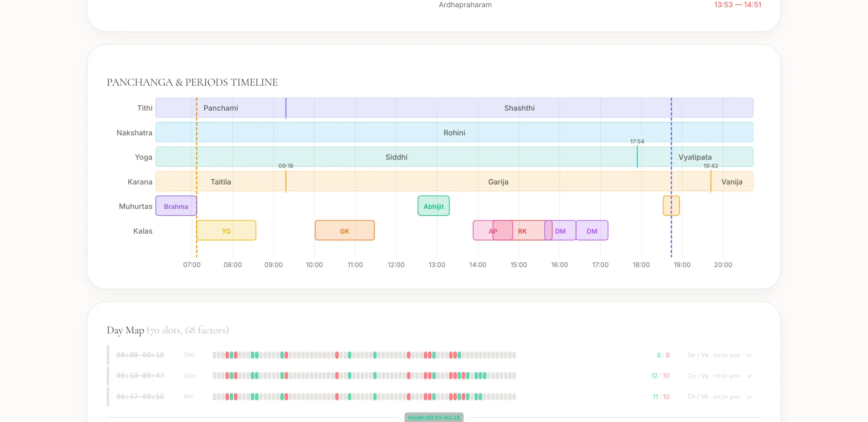The height and width of the screenshot is (422, 868).
Task: Select the Abhijit muhurta block
Action: pos(434,206)
